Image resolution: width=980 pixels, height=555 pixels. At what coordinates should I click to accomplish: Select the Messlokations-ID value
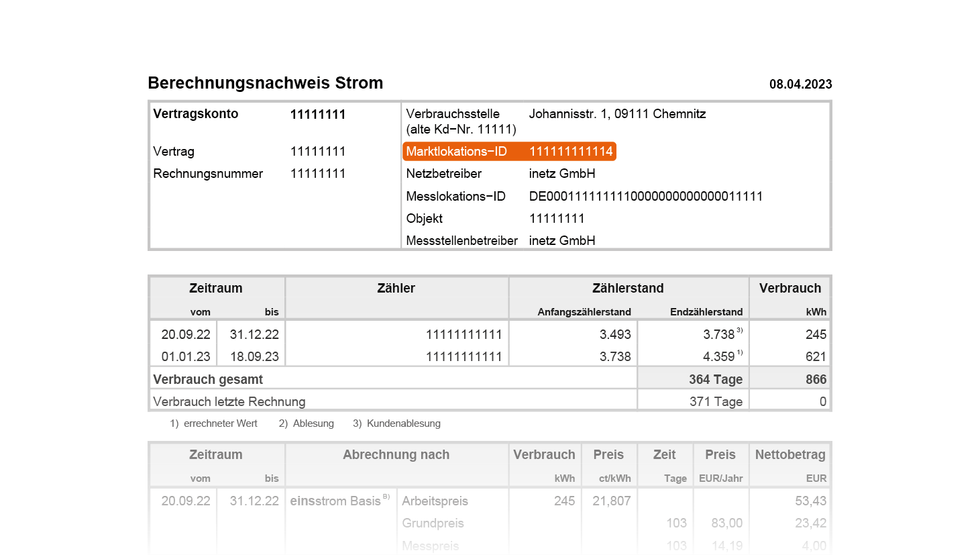[x=645, y=196]
